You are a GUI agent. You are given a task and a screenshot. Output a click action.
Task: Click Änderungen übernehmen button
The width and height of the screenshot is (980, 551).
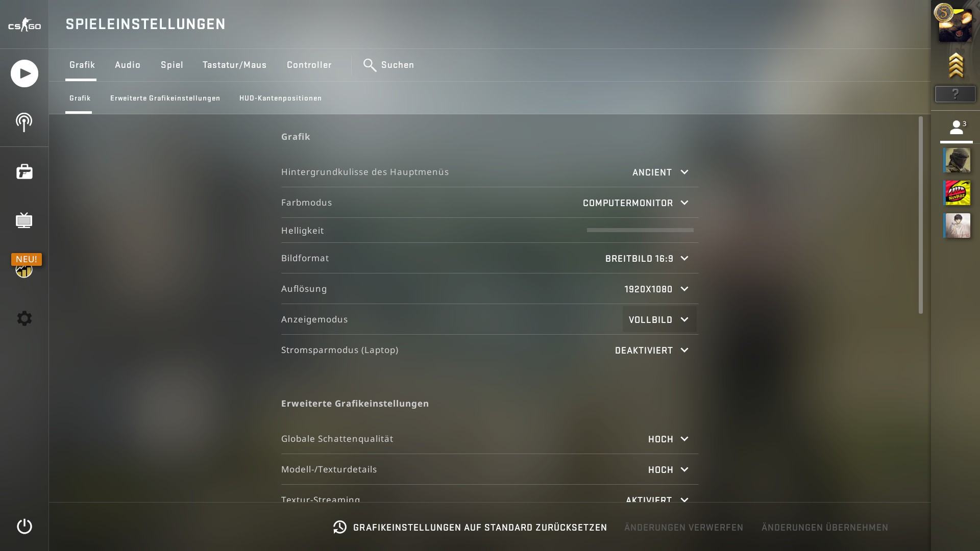[825, 528]
